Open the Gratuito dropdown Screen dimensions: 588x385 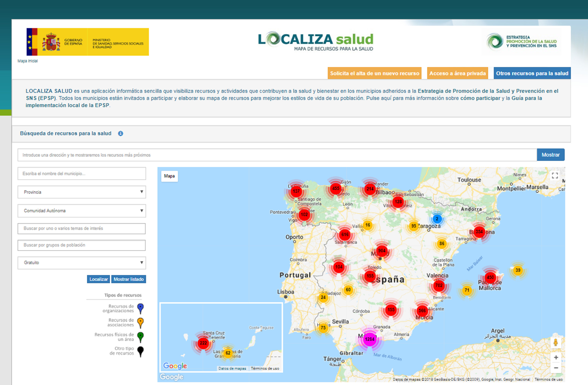pos(82,263)
